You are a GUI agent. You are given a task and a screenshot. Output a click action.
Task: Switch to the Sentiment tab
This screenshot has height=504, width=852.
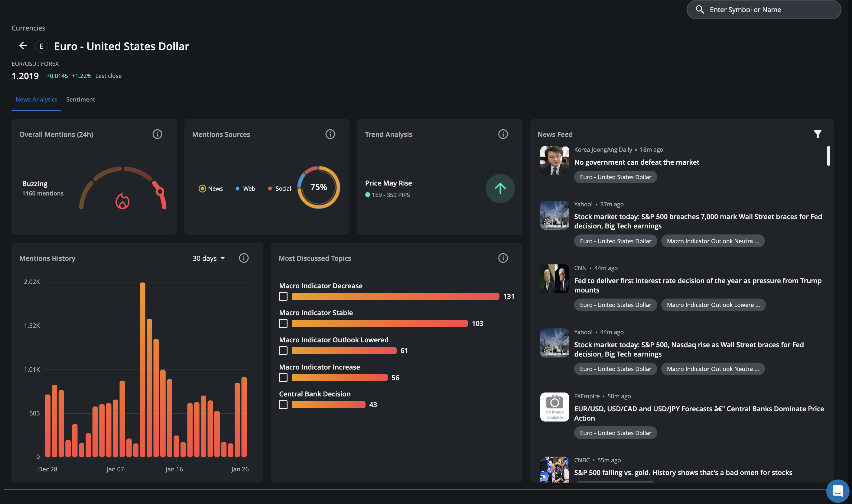click(80, 99)
